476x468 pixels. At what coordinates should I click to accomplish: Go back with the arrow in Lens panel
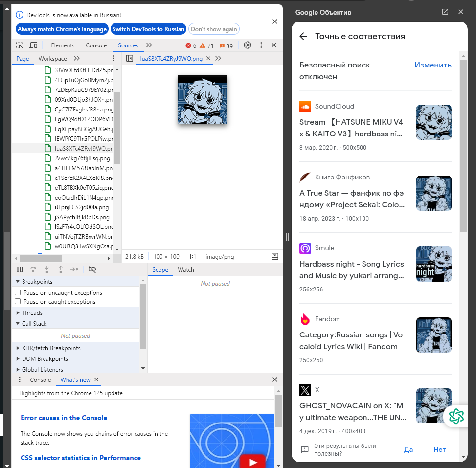click(x=304, y=36)
